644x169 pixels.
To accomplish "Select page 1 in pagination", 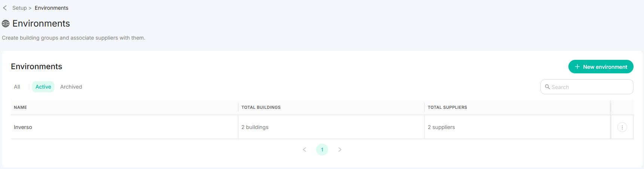I will [322, 150].
